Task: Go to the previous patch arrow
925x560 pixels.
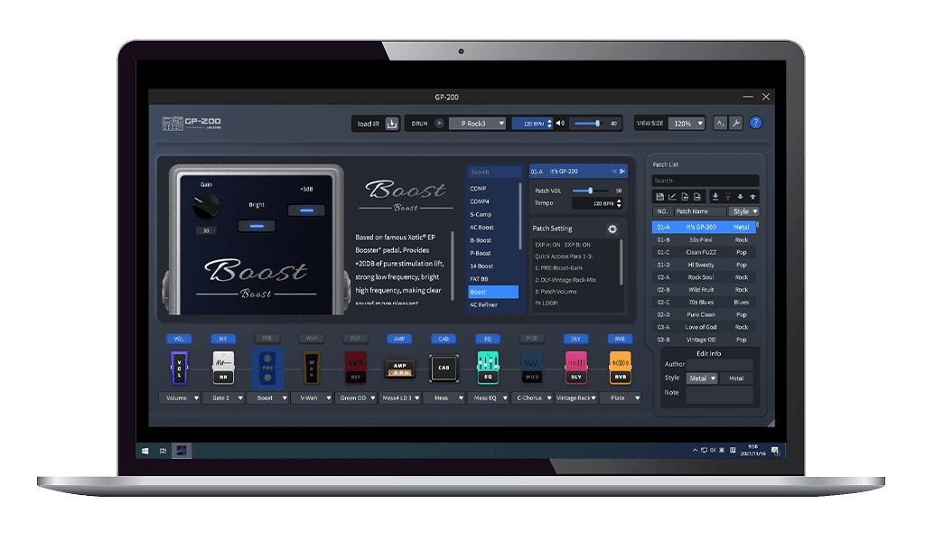Action: click(x=613, y=171)
